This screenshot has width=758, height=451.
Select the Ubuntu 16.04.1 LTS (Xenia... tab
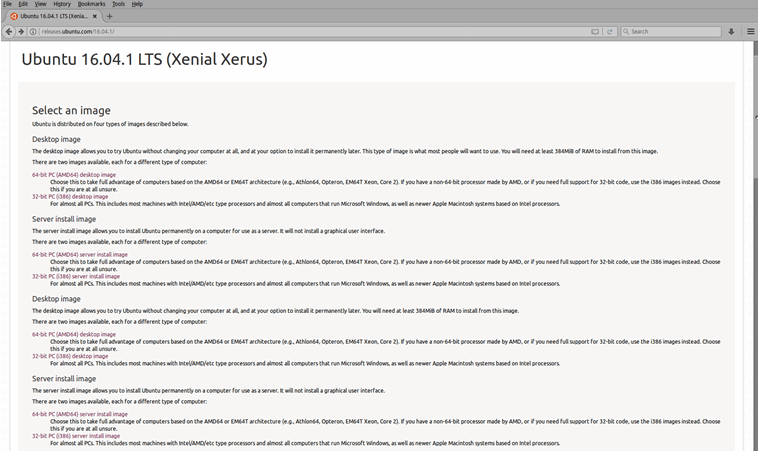(x=53, y=16)
